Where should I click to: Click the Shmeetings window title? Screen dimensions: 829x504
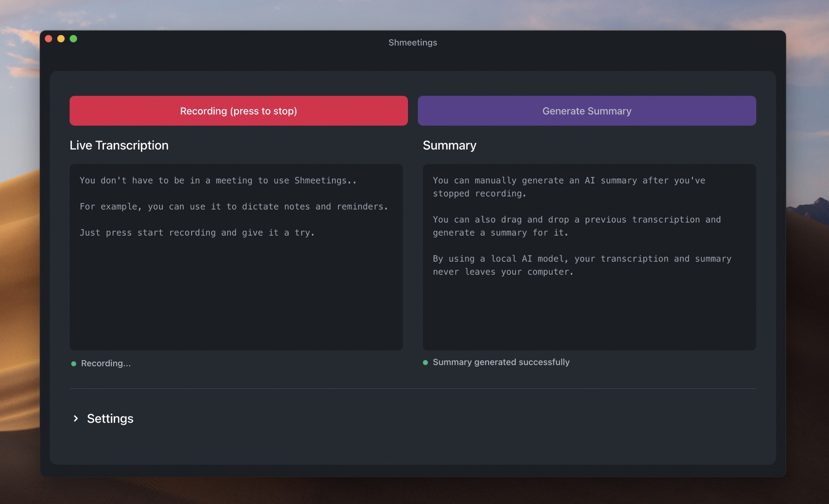coord(412,42)
